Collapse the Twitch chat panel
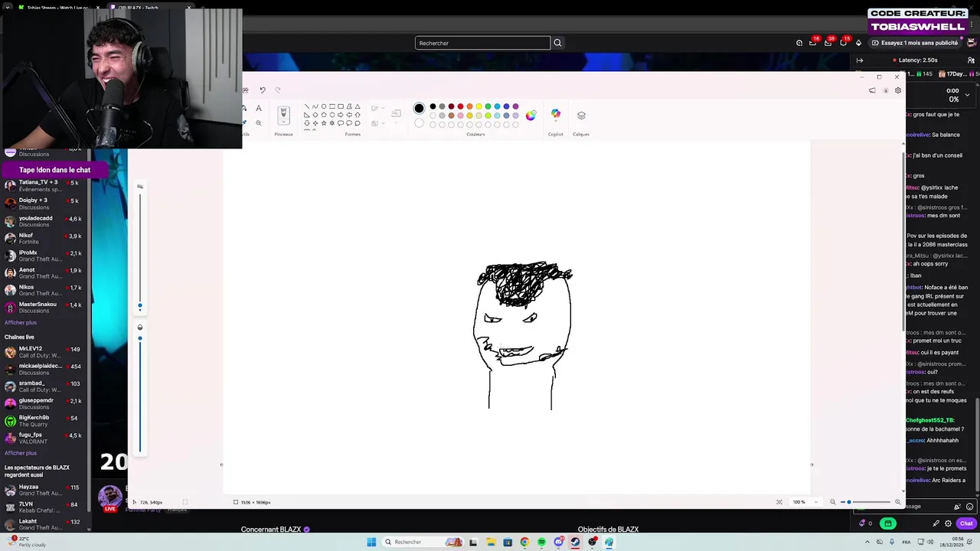980x551 pixels. tap(860, 60)
